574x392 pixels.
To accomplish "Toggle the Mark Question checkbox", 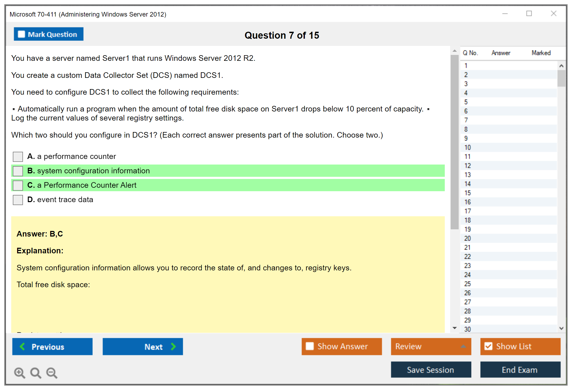I will (x=21, y=34).
